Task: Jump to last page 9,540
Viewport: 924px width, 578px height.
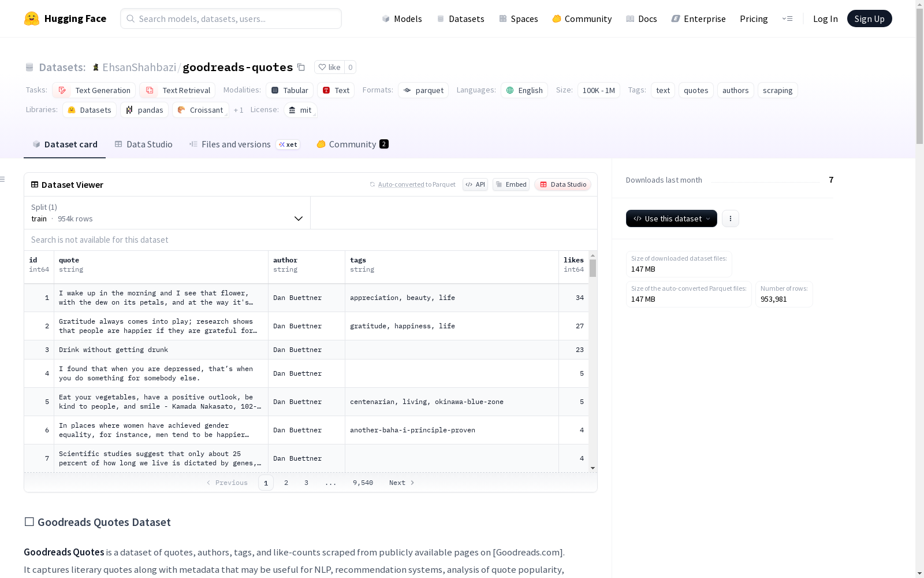Action: pyautogui.click(x=363, y=483)
